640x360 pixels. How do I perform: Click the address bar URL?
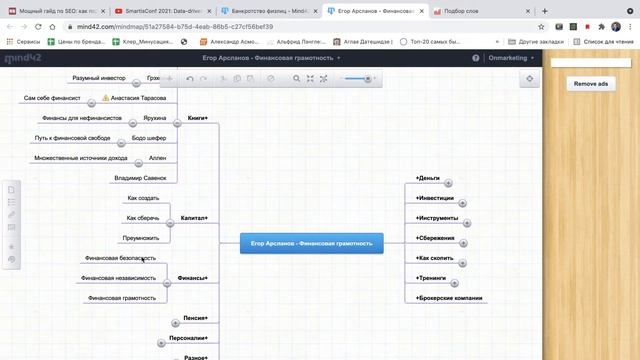(x=175, y=27)
